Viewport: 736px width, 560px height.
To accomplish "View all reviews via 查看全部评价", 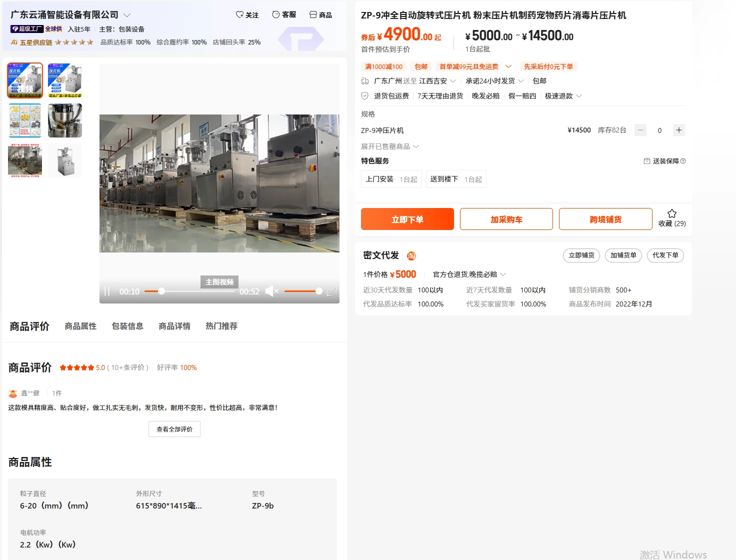I will [174, 429].
